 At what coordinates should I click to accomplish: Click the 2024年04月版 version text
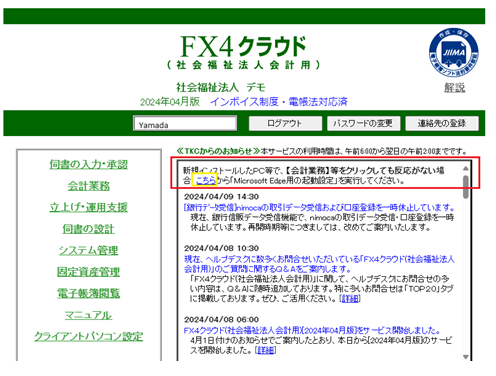170,101
